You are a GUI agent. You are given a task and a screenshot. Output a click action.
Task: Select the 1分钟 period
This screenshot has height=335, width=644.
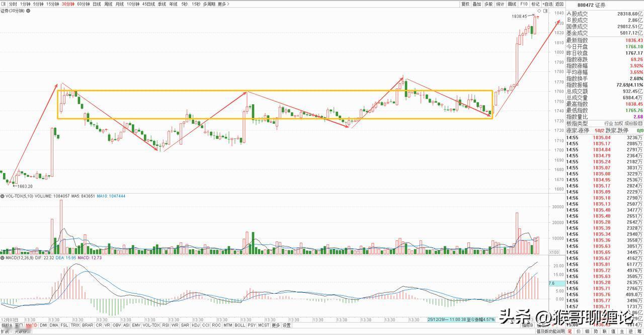(x=25, y=4)
